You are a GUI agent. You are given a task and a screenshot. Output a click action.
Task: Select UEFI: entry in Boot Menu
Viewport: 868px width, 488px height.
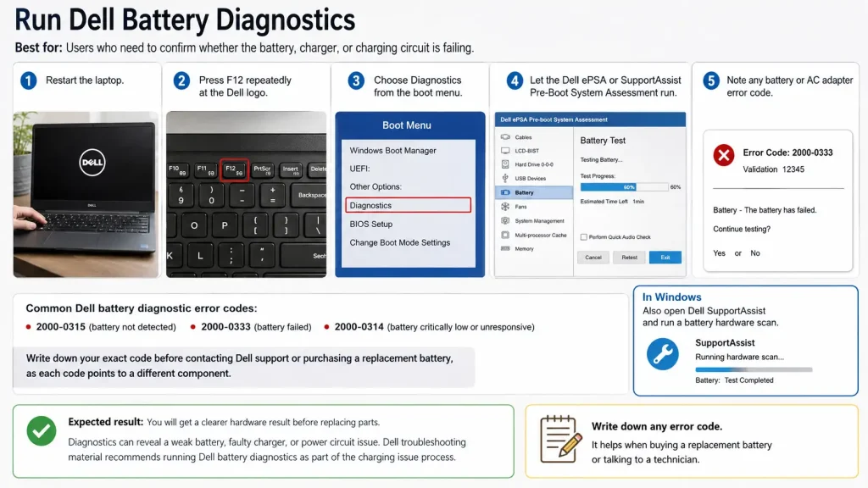[359, 169]
